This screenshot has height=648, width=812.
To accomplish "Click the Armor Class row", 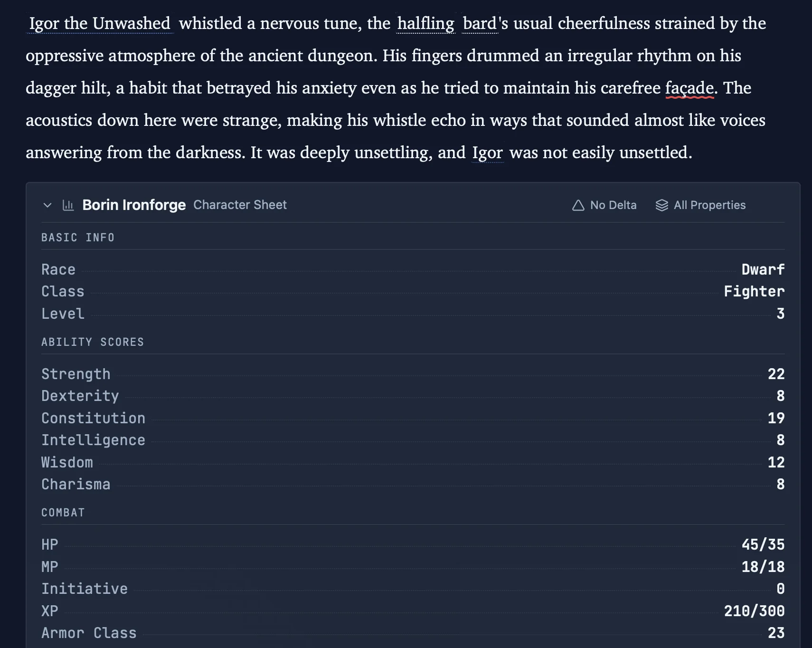I will tap(89, 633).
